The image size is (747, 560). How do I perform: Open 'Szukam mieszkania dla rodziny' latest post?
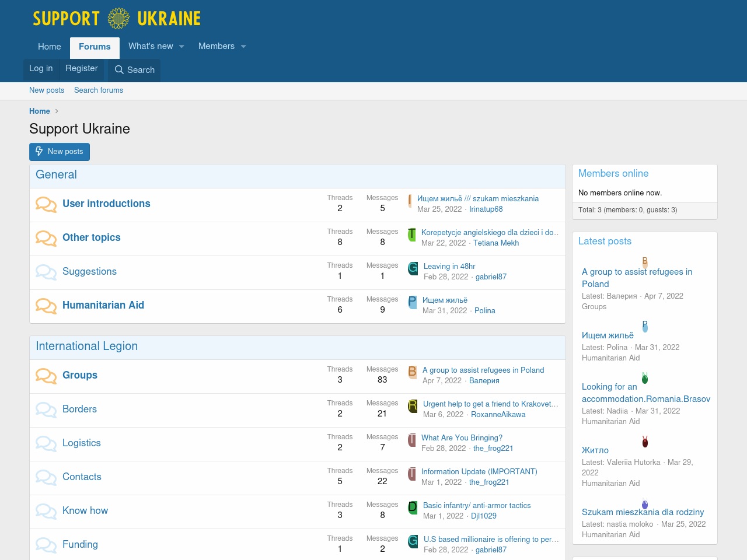pyautogui.click(x=643, y=512)
